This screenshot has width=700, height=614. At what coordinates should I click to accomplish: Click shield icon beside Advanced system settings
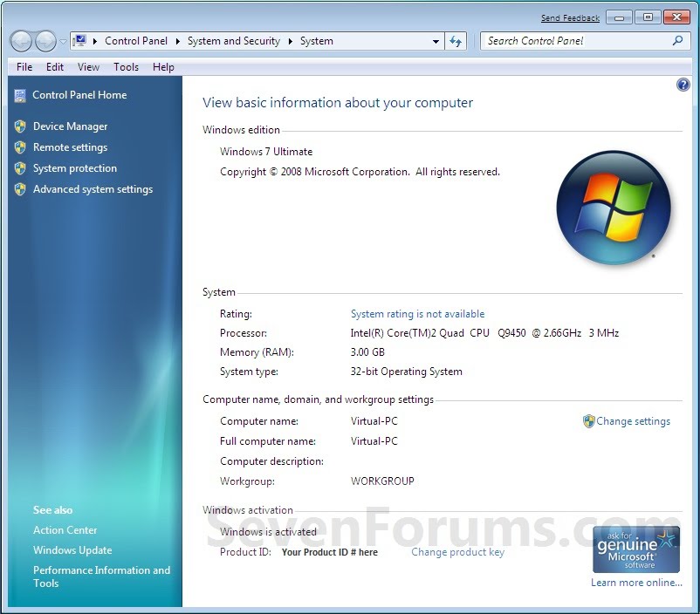20,189
